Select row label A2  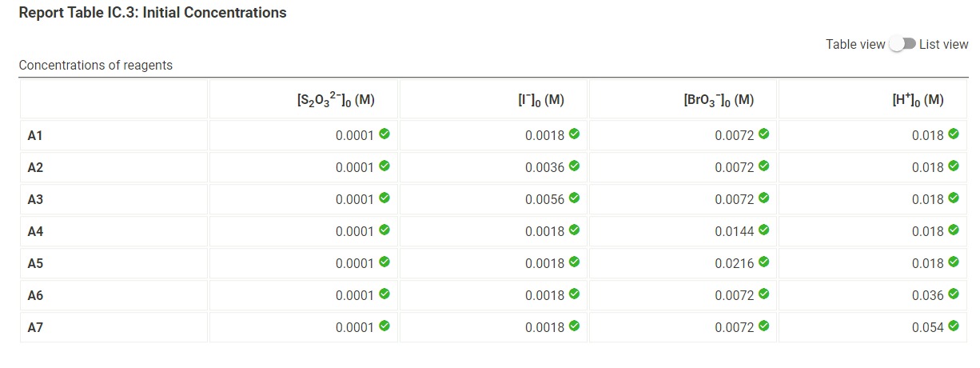pos(35,168)
